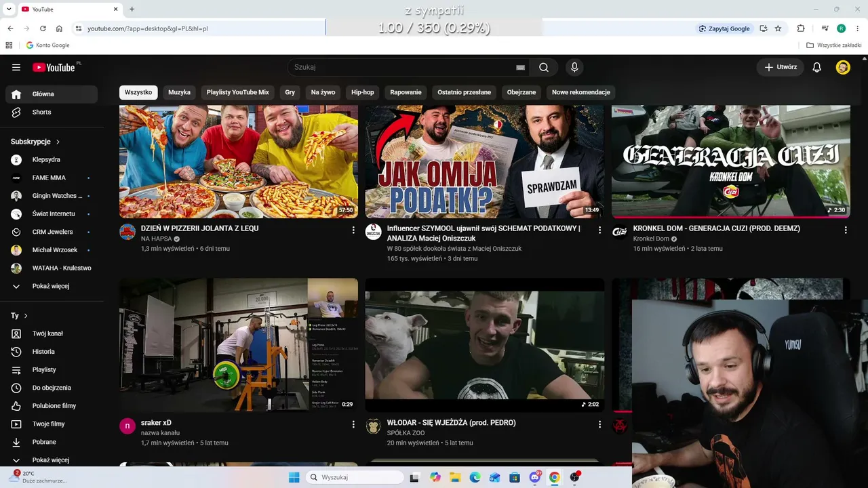The height and width of the screenshot is (488, 868).
Task: Bookmark this page with the star
Action: pos(778,28)
